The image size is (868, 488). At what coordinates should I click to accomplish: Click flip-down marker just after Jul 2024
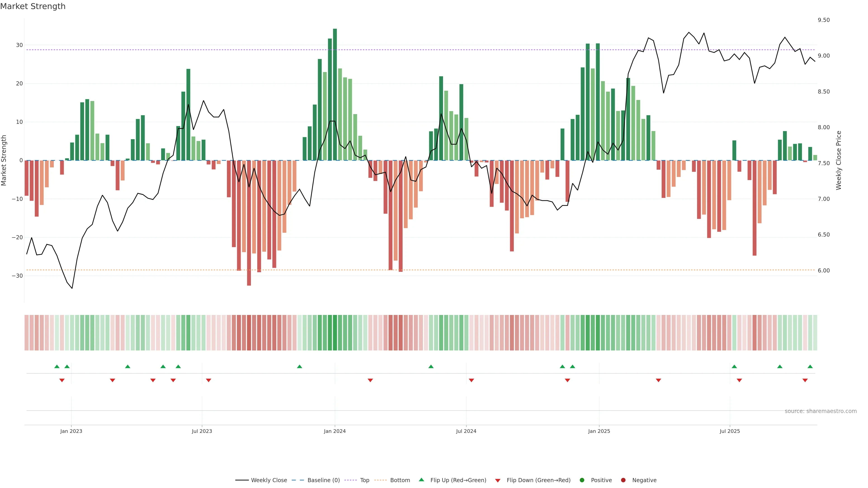coord(471,380)
